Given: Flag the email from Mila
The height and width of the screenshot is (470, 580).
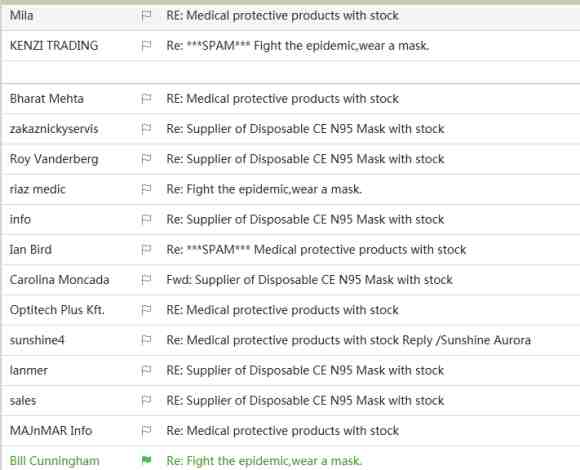Looking at the screenshot, I should (x=146, y=16).
